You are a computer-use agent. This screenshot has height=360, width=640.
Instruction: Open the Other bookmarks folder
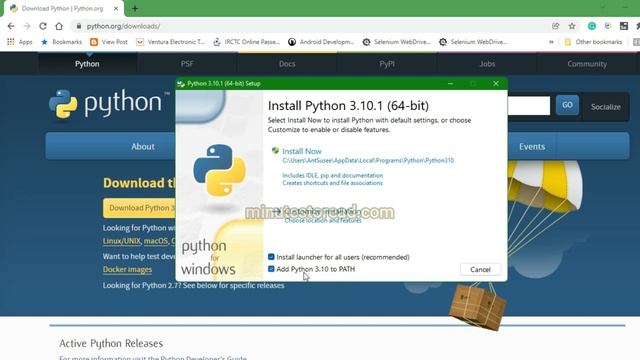point(593,42)
